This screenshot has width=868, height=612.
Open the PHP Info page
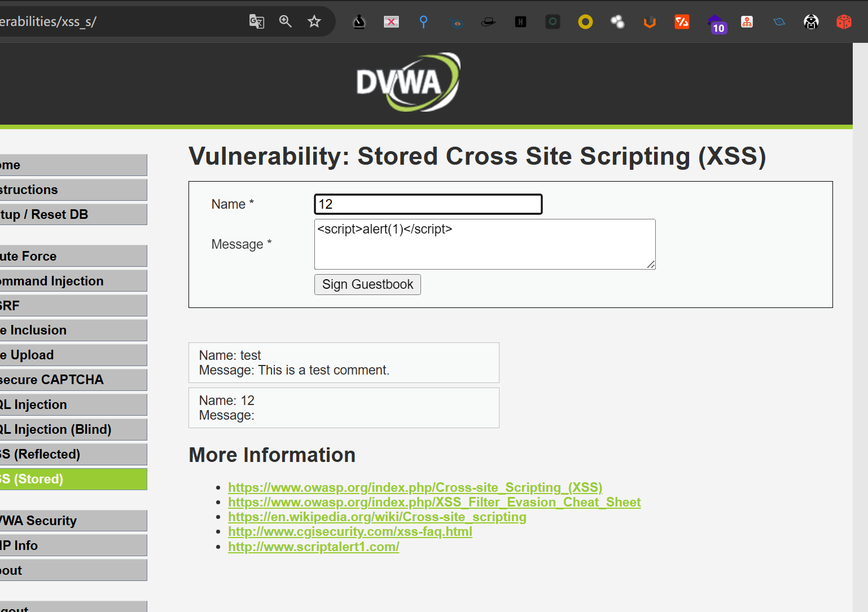[x=73, y=545]
